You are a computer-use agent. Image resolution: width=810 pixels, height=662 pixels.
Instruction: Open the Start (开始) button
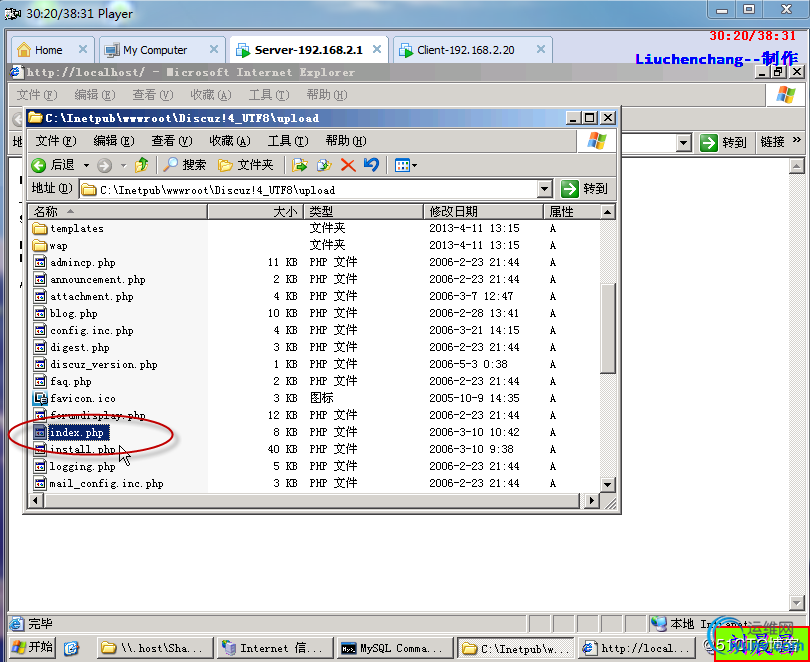tap(33, 647)
